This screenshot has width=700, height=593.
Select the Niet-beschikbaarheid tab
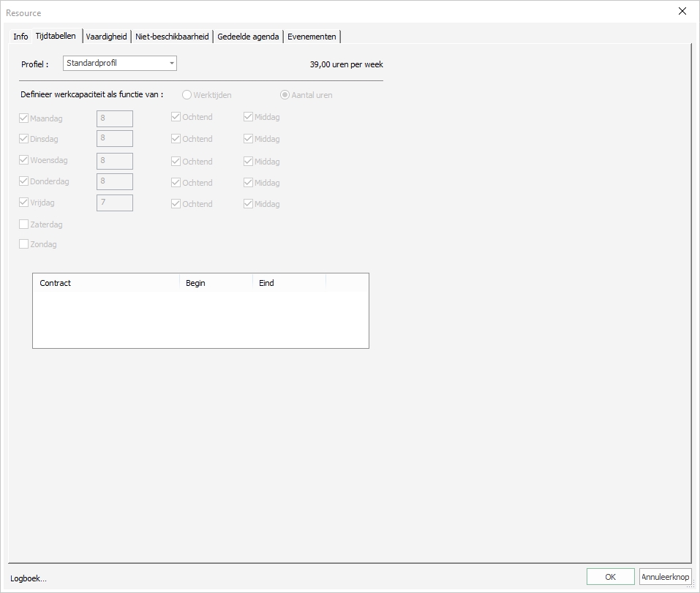[x=172, y=36]
